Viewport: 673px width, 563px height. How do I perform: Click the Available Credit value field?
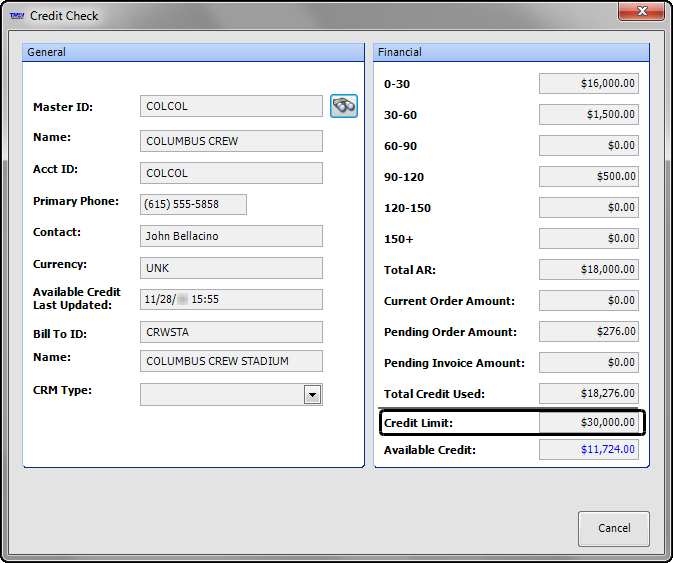coord(588,450)
